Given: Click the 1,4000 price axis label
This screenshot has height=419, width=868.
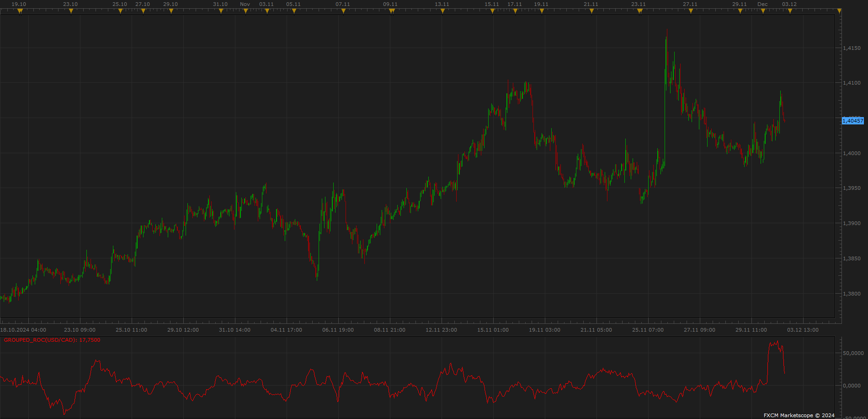Looking at the screenshot, I should (x=852, y=153).
